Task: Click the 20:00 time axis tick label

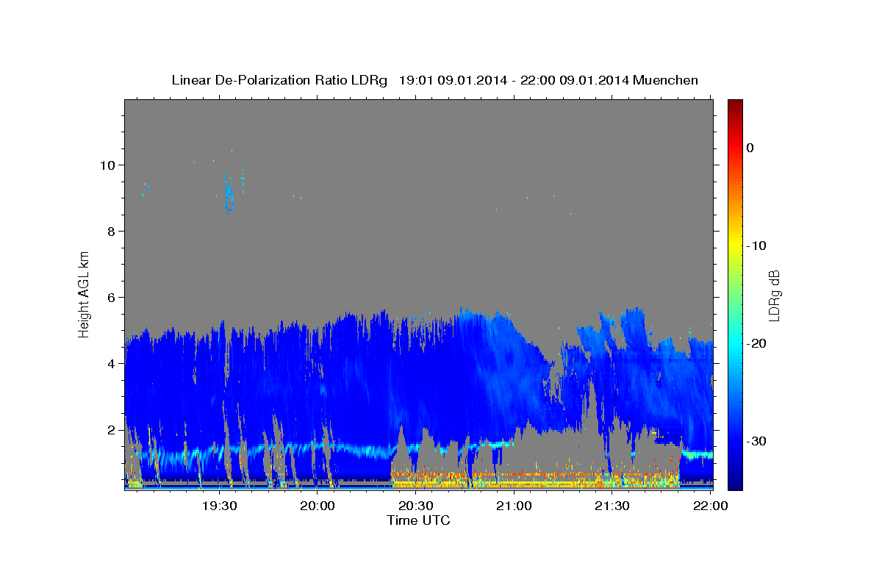Action: [x=318, y=506]
